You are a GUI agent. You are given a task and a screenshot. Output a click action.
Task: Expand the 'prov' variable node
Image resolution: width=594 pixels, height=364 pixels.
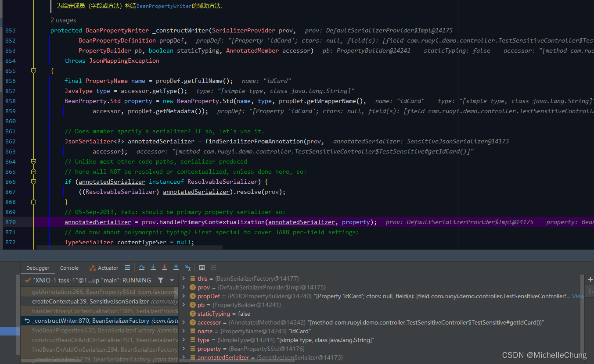click(x=184, y=287)
